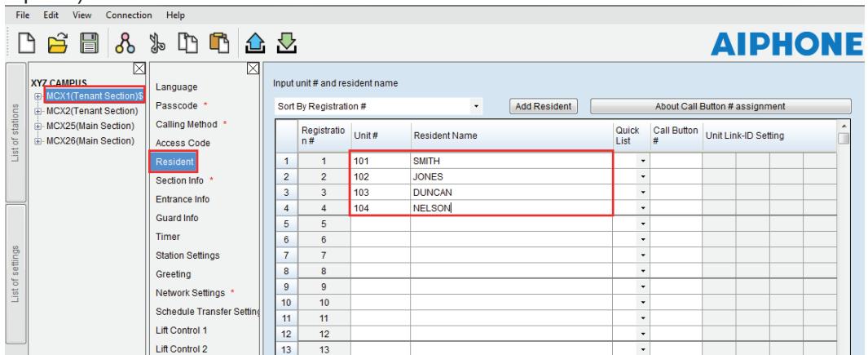The height and width of the screenshot is (355, 868).
Task: Open the Edit menu
Action: coord(51,15)
